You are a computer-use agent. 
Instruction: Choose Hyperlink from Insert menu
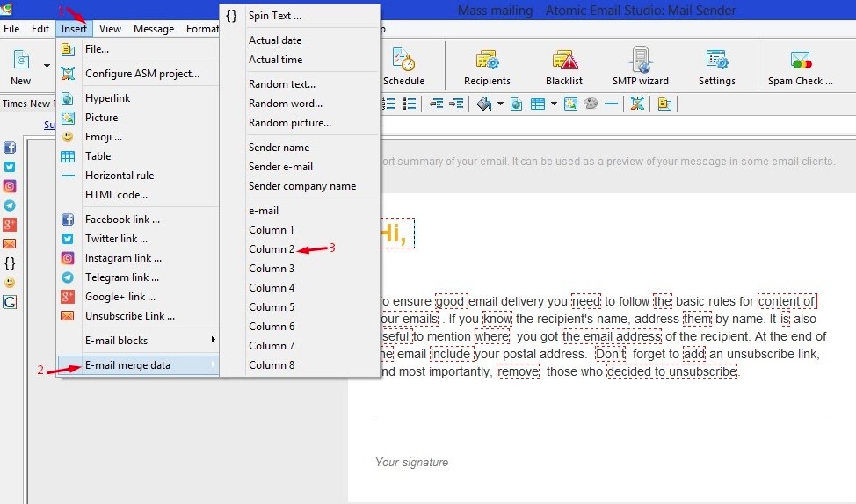139,98
